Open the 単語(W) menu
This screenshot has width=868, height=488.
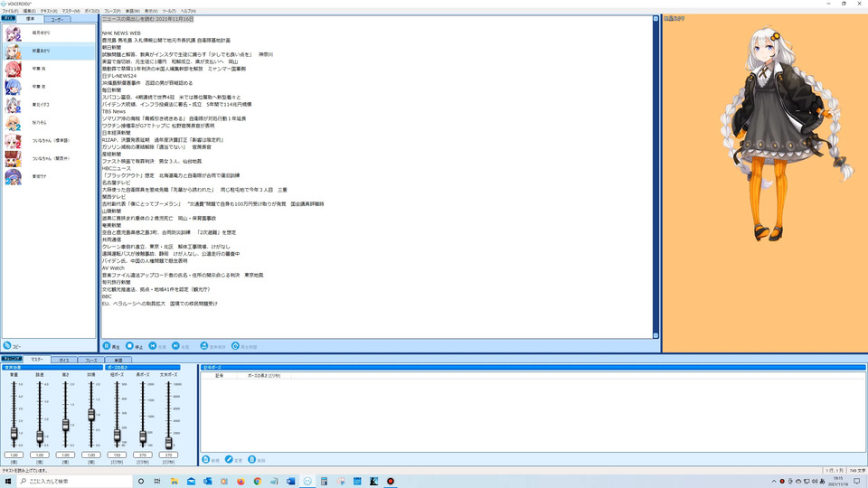click(133, 11)
